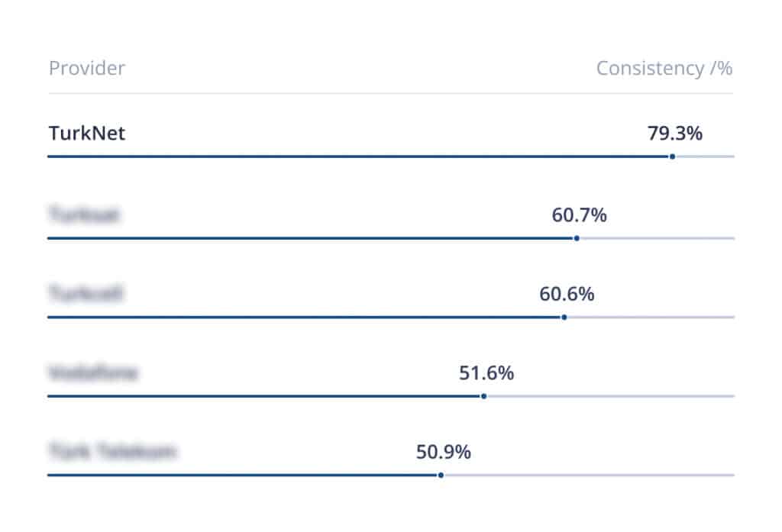The height and width of the screenshot is (532, 782).
Task: Click the 50.9% consistency value
Action: (x=443, y=452)
